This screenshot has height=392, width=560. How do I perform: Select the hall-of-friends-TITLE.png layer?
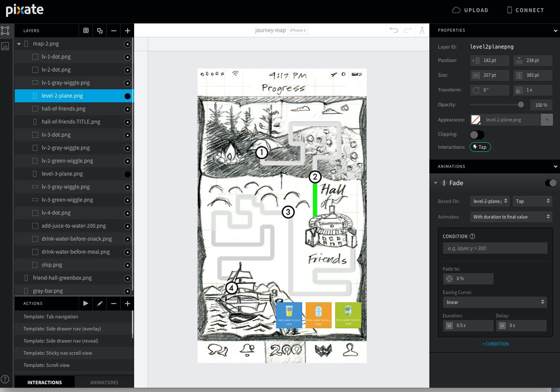[74, 122]
